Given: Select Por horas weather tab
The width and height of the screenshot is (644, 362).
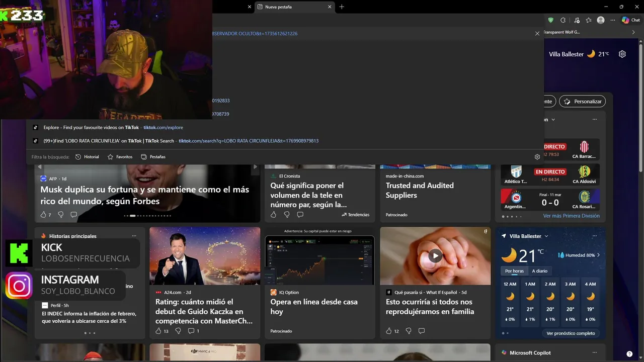Looking at the screenshot, I should [514, 271].
